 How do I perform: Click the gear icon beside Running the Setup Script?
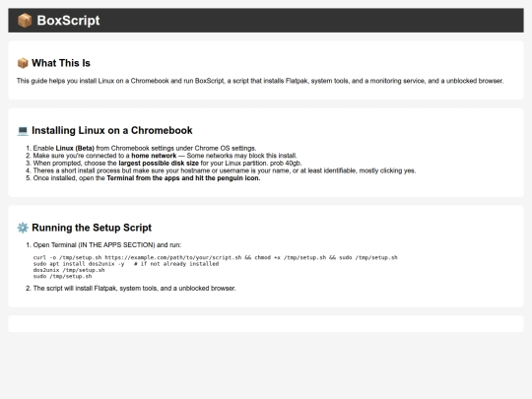(x=23, y=228)
